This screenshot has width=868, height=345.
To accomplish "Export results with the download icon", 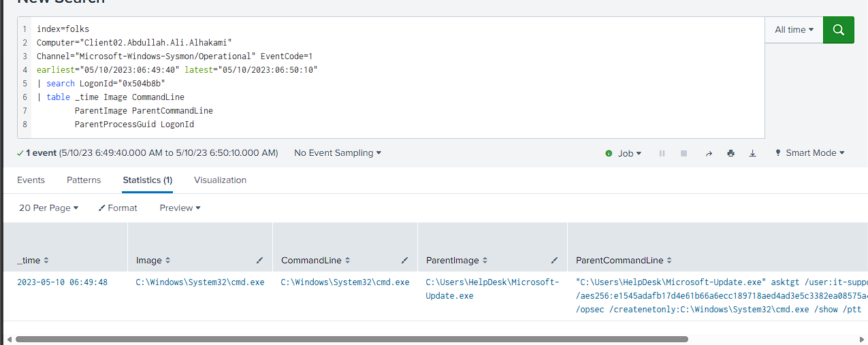I will [752, 153].
